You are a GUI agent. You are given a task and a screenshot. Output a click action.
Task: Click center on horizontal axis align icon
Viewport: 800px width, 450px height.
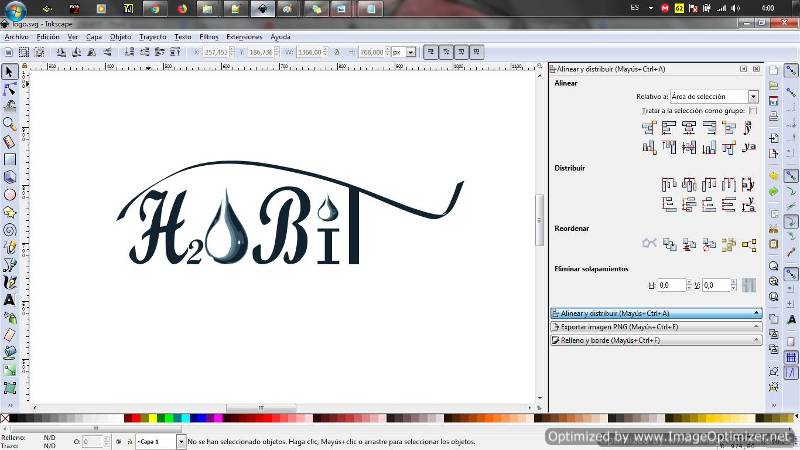[689, 148]
